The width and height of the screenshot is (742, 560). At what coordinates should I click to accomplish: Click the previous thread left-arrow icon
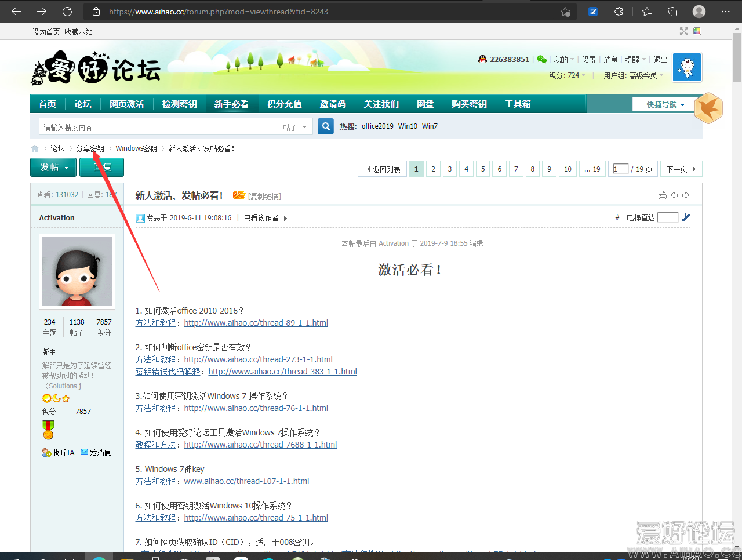[x=674, y=195]
